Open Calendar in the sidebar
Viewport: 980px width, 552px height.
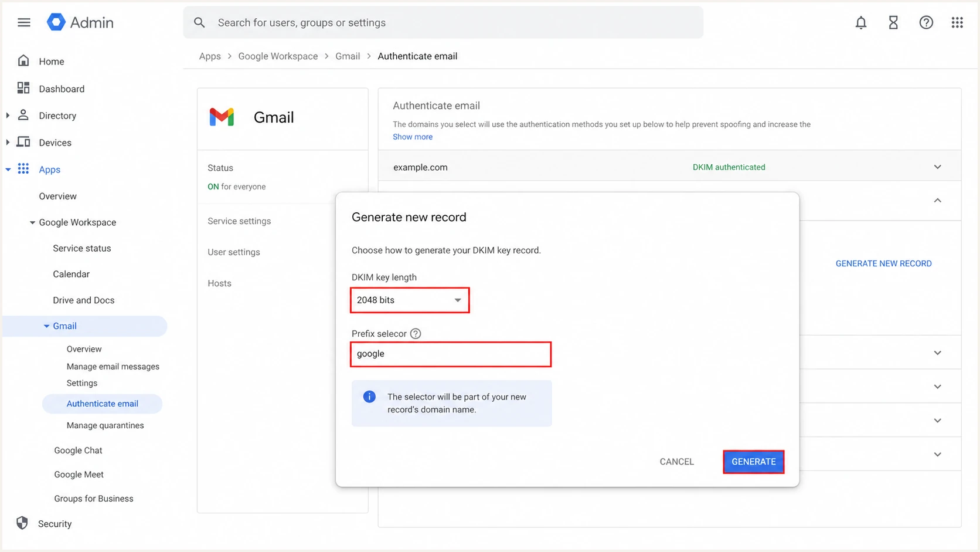(71, 274)
